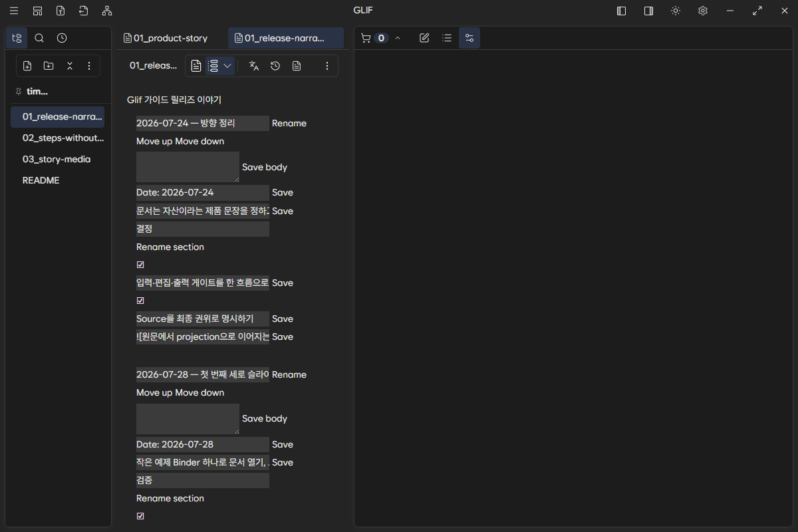This screenshot has height=532, width=798.
Task: Open the view mode dropdown chevron
Action: [x=227, y=66]
